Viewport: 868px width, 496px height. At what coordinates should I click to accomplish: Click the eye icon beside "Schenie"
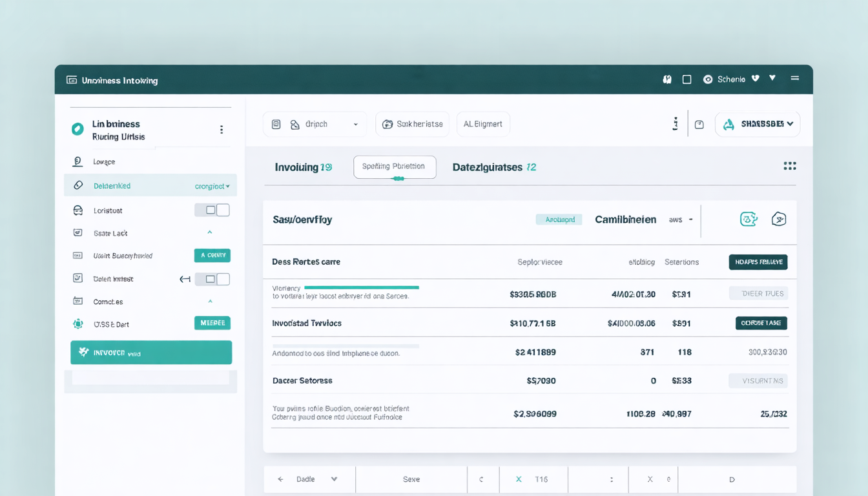click(708, 79)
